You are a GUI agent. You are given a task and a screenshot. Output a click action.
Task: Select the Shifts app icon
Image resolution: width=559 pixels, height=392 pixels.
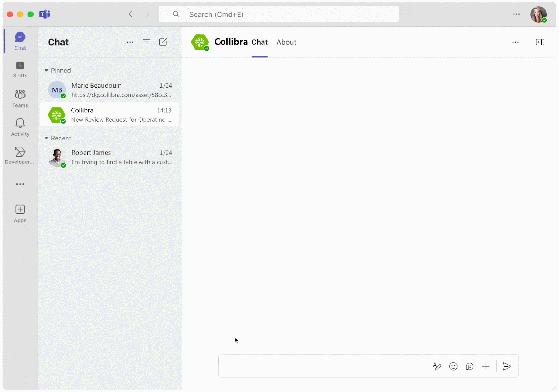(x=20, y=69)
